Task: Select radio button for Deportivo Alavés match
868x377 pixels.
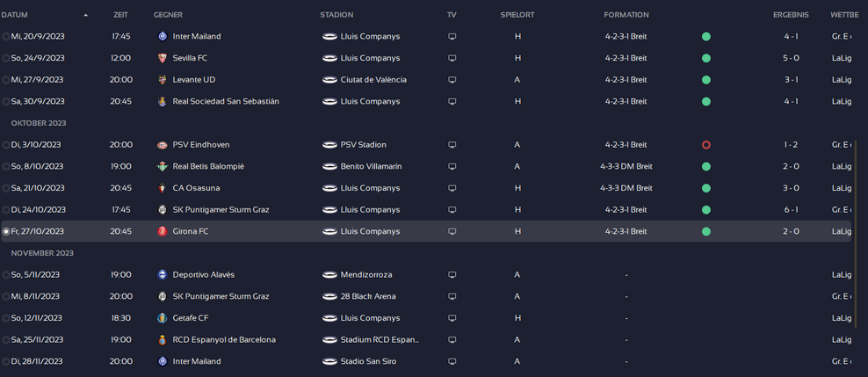Action: pyautogui.click(x=6, y=275)
